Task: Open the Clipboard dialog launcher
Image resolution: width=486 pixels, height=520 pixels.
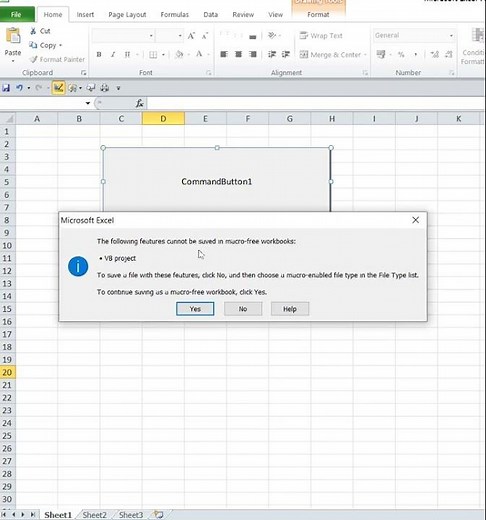Action: 83,73
